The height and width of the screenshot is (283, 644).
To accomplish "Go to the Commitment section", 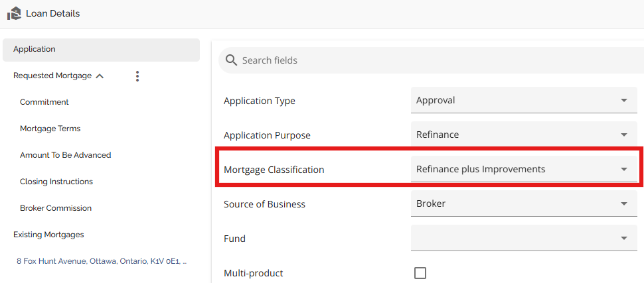I will (x=44, y=102).
